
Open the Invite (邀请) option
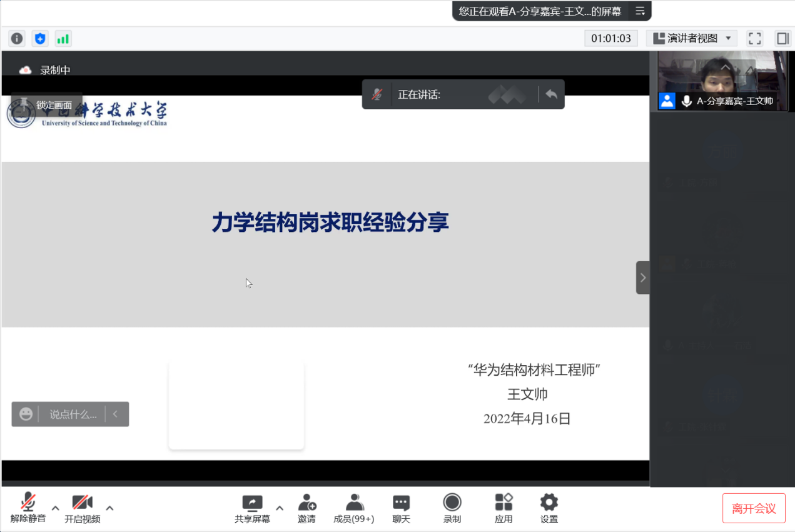click(x=306, y=508)
